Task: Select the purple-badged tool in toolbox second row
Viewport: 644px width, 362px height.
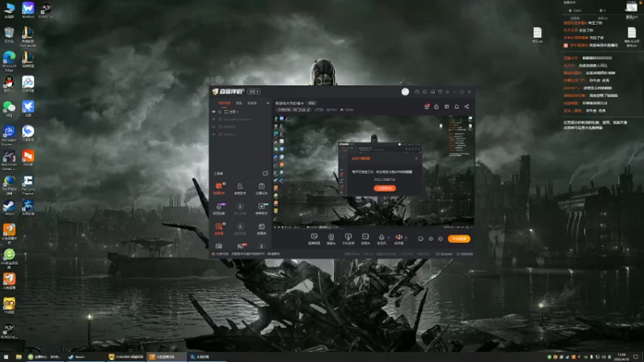Action: [219, 208]
